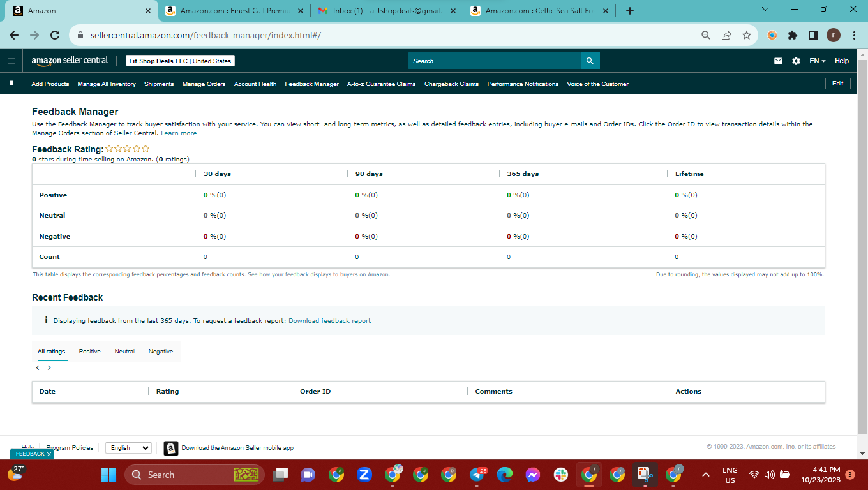Image resolution: width=868 pixels, height=490 pixels.
Task: Click the Seller Central search field
Action: 495,61
